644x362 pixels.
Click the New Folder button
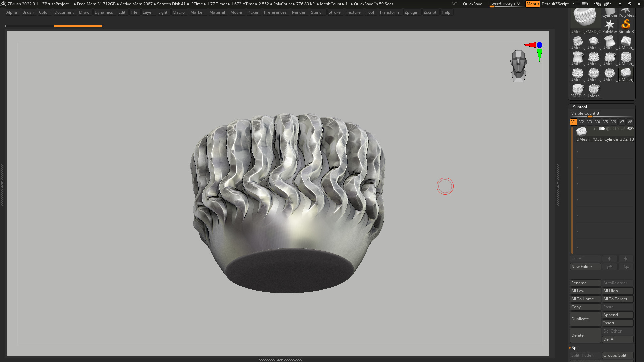coord(585,267)
